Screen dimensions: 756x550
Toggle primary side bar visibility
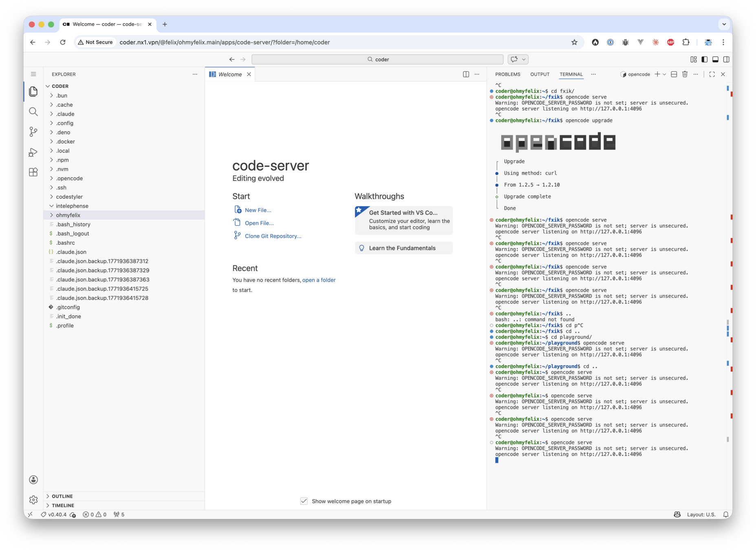pos(704,59)
